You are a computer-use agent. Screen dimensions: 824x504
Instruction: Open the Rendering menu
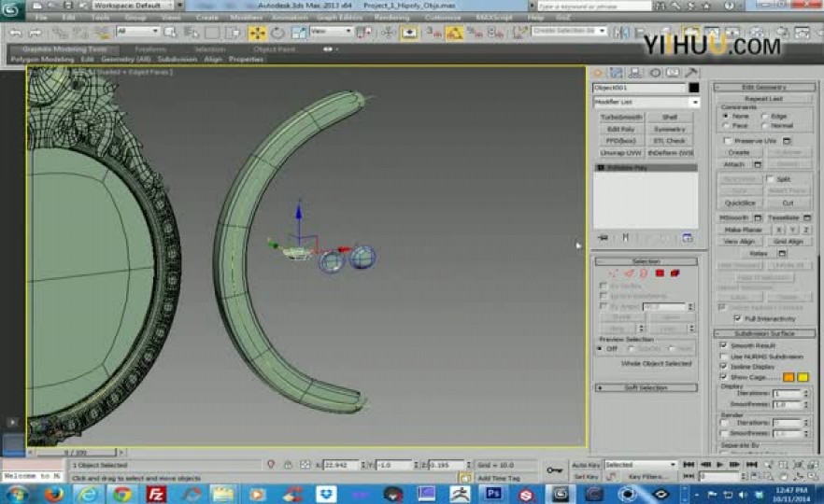pos(391,18)
